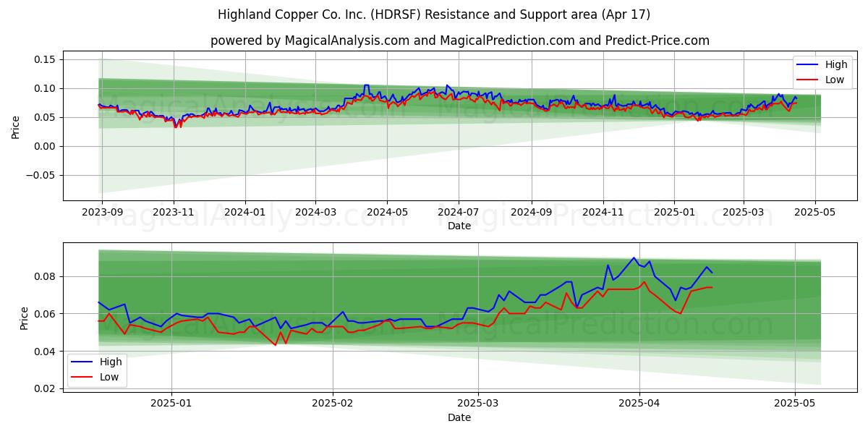
Task: Click the 2023-09 tick label
Action: (102, 213)
